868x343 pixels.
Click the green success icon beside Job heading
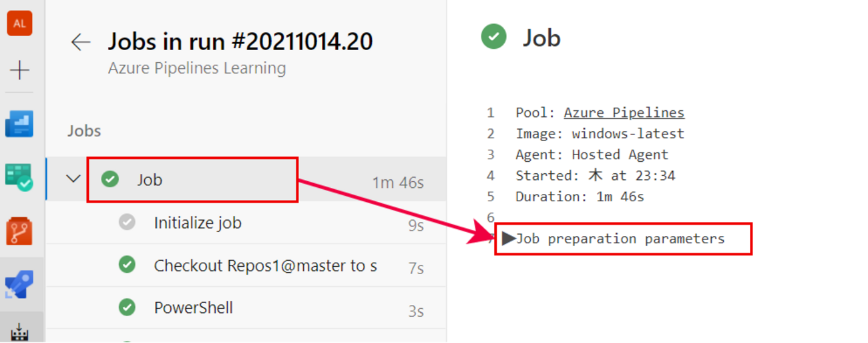coord(493,37)
